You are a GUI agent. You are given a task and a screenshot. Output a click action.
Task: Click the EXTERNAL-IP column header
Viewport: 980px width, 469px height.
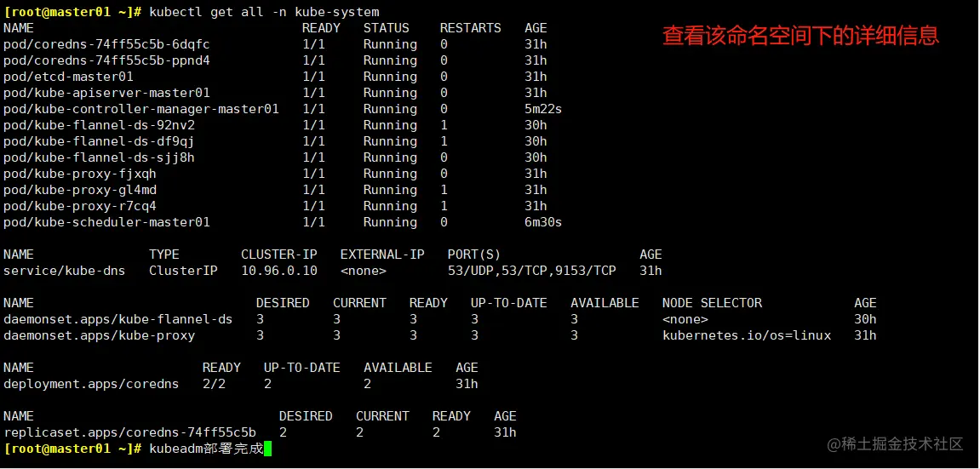(382, 255)
